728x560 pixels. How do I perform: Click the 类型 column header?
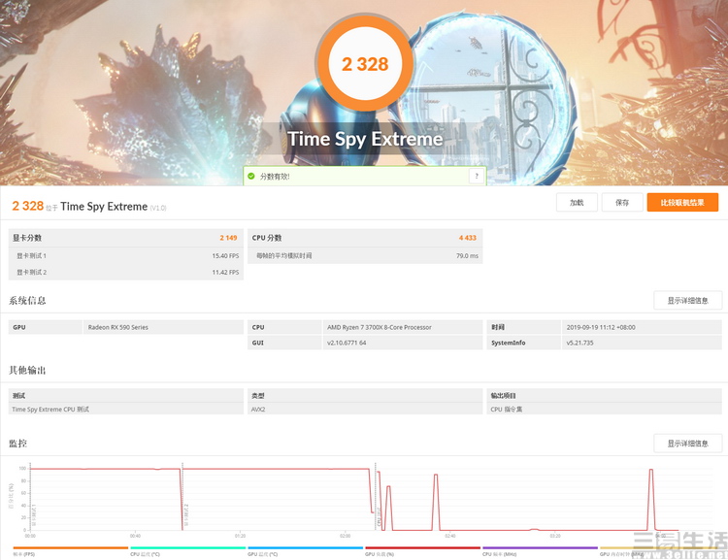365,396
